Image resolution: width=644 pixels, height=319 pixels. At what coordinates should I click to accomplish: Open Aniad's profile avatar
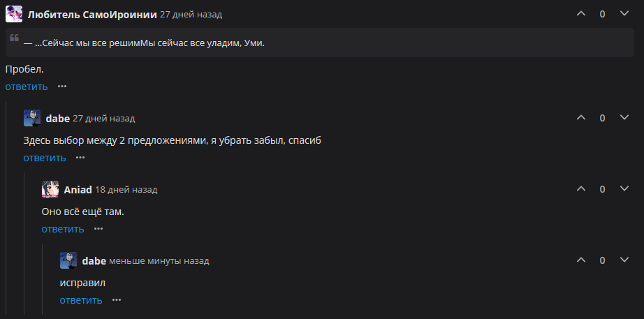click(x=50, y=189)
